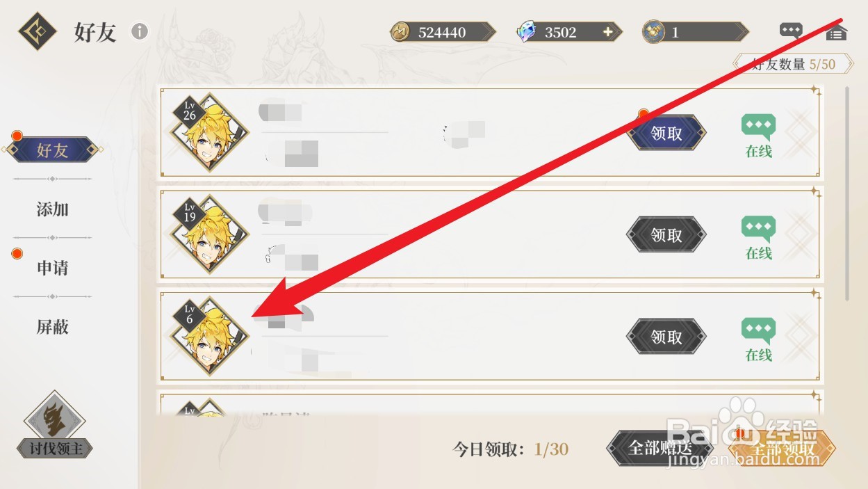
Task: Click the Lv 6 friend avatar
Action: (209, 337)
